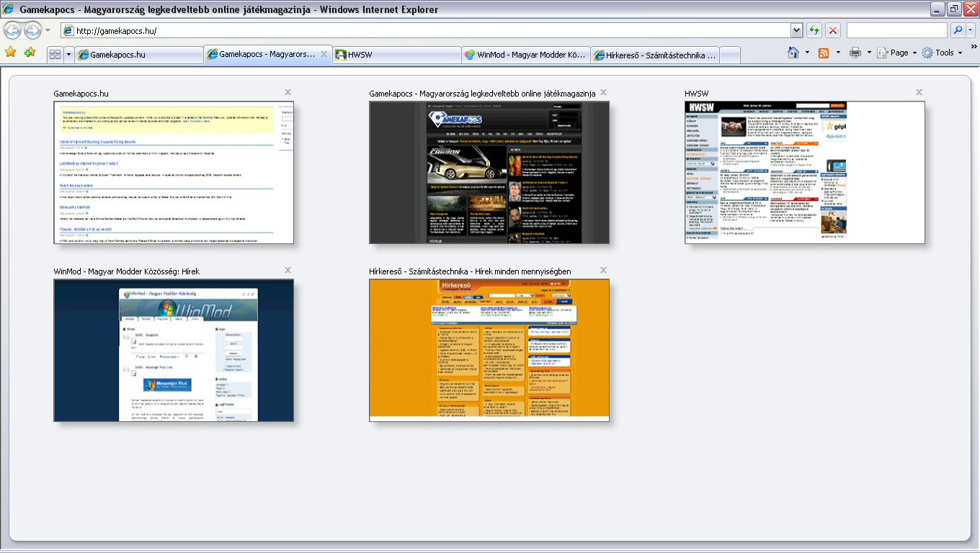Open the Gamekapocs.hu feed page thumbnail

coord(174,173)
